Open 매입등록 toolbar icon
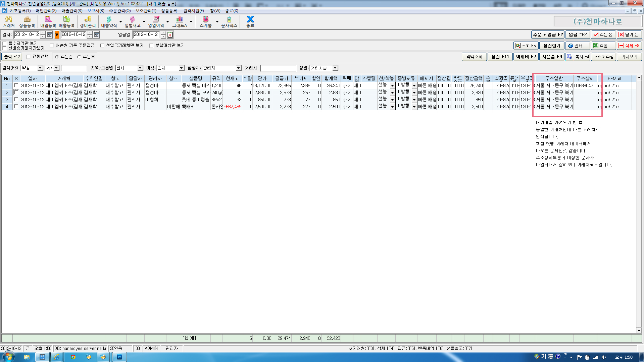 (48, 21)
